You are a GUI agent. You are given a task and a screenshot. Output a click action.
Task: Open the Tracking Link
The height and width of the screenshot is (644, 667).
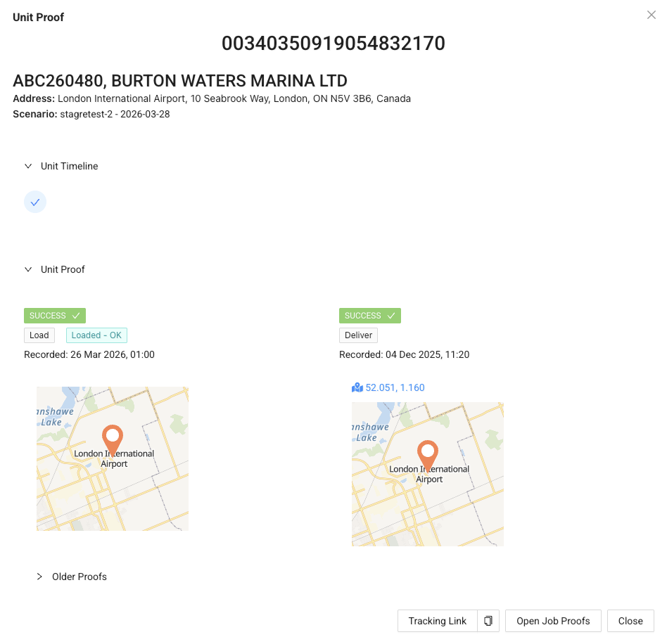pyautogui.click(x=438, y=621)
